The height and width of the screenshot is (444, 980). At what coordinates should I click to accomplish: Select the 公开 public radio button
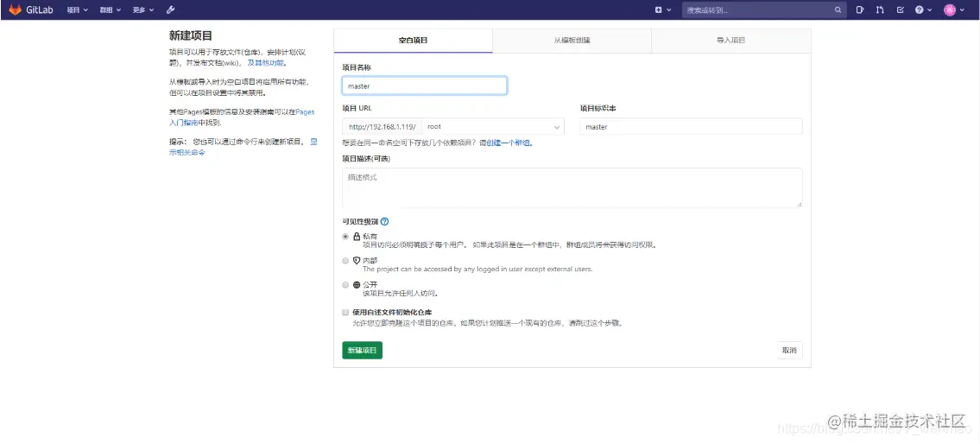coord(345,284)
